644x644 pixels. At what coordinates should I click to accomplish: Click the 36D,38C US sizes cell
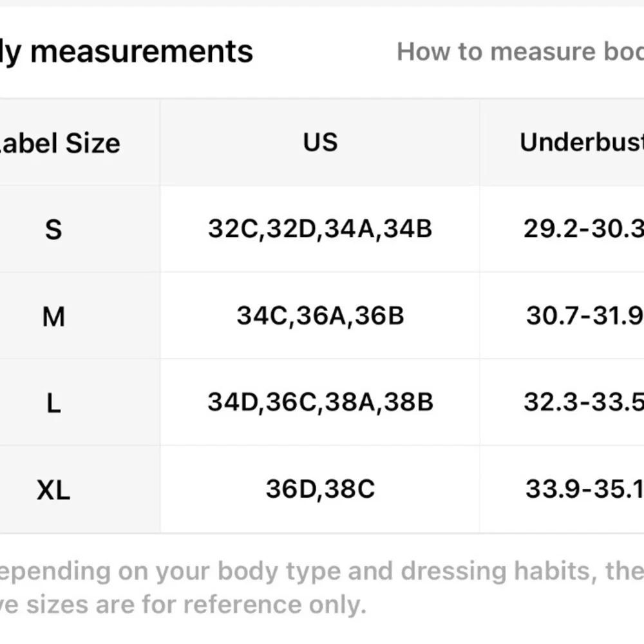click(x=320, y=489)
